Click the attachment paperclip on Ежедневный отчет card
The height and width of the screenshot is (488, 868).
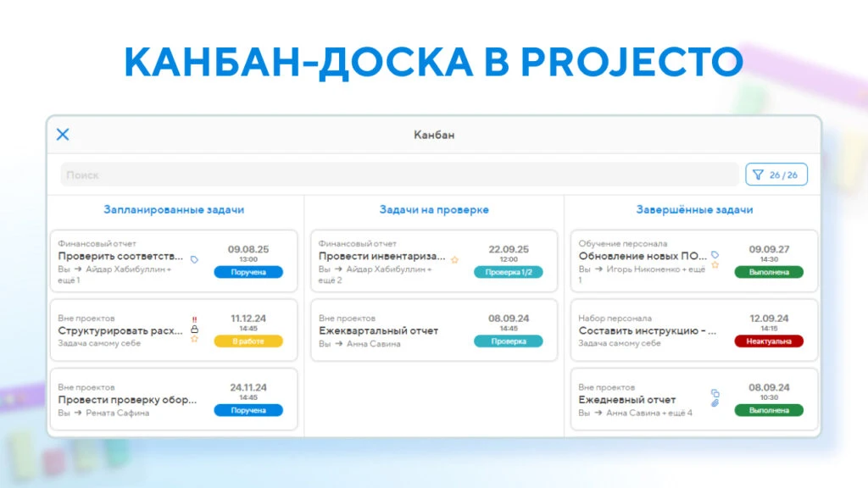coord(715,402)
